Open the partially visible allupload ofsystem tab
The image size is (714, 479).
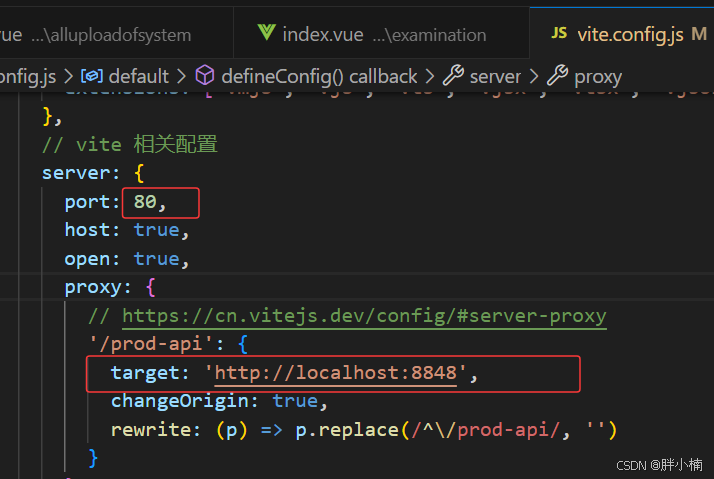[100, 34]
